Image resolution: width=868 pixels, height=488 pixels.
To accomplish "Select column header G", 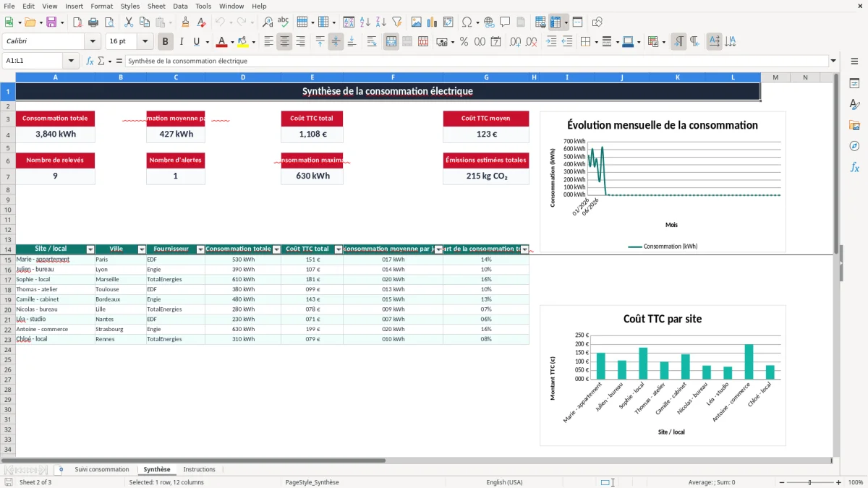I will tap(486, 77).
